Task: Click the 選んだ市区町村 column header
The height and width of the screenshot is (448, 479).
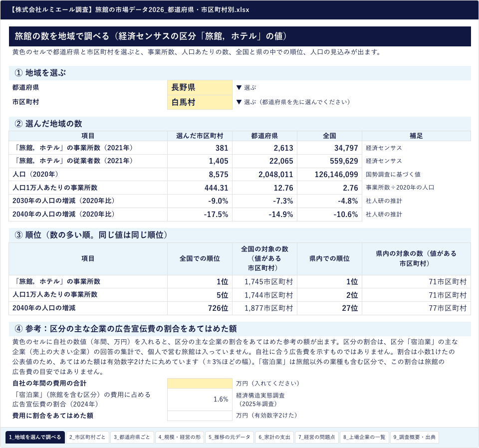Action: click(200, 136)
